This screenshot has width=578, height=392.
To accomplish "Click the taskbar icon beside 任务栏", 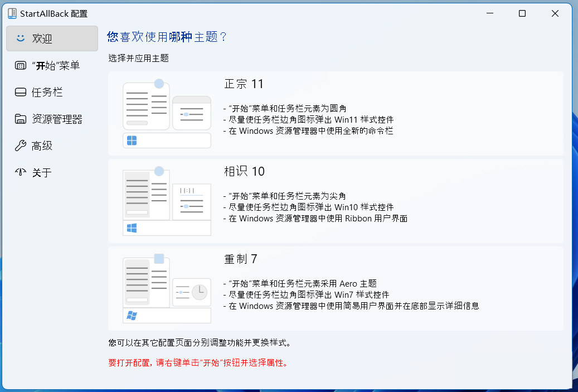I will point(21,92).
